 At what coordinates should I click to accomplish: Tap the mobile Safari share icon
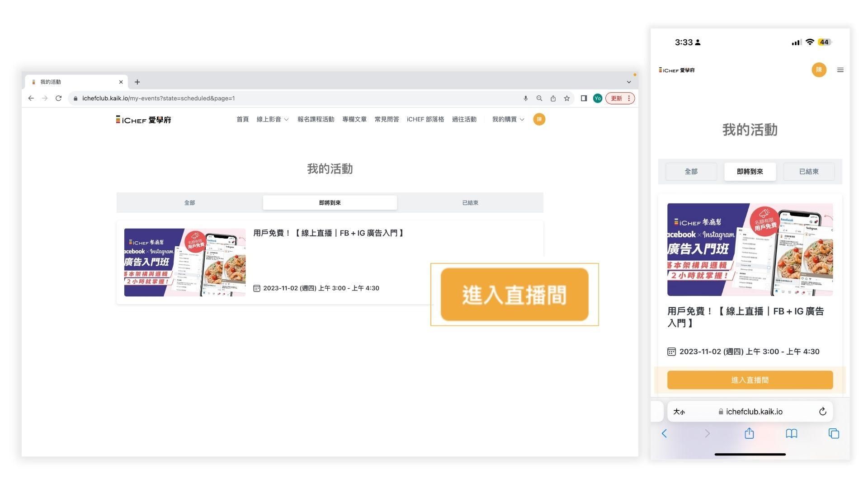pyautogui.click(x=749, y=433)
